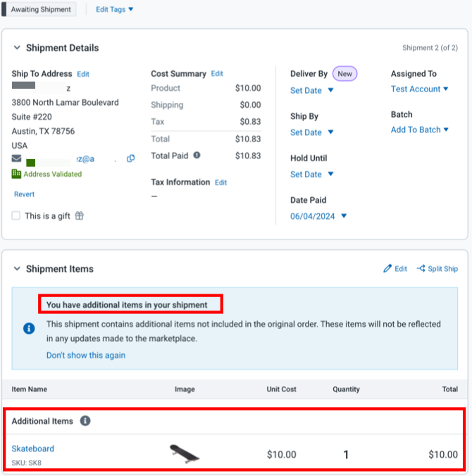Click the Split Ship icon
The width and height of the screenshot is (472, 476).
point(421,268)
